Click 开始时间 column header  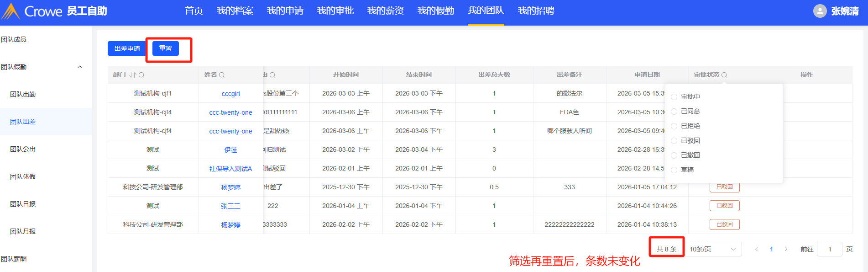click(345, 75)
